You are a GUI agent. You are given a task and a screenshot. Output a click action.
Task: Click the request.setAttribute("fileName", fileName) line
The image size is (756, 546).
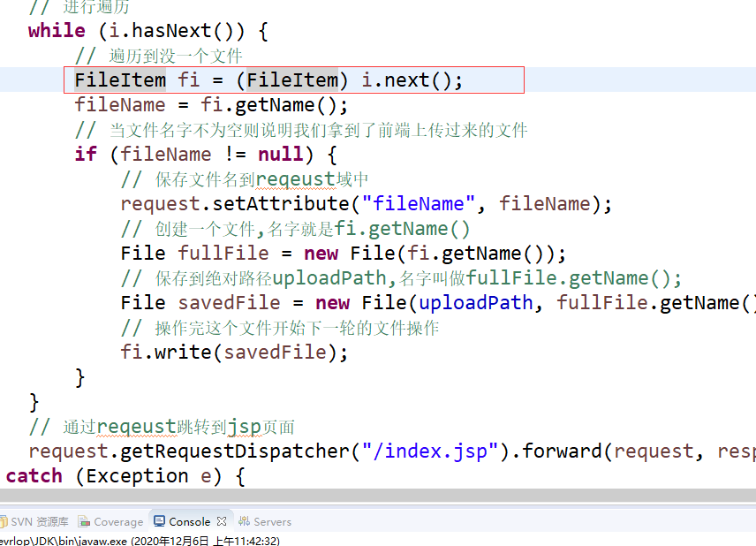[367, 204]
